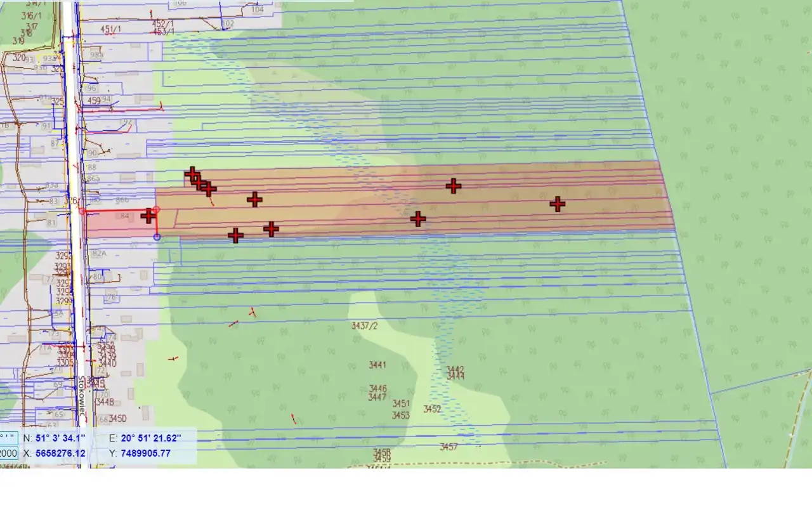Select parcel labeled 3457 near the bottom

point(449,447)
